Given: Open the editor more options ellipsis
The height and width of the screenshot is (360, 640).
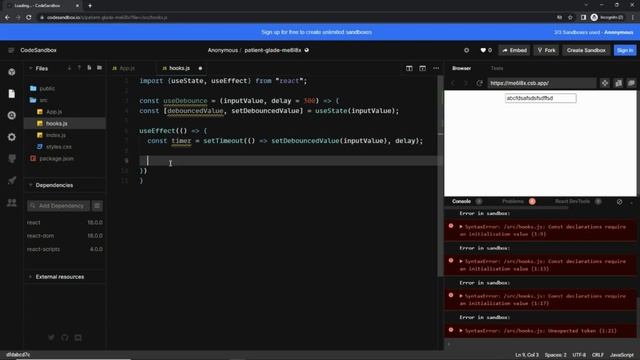Looking at the screenshot, I should pos(436,68).
